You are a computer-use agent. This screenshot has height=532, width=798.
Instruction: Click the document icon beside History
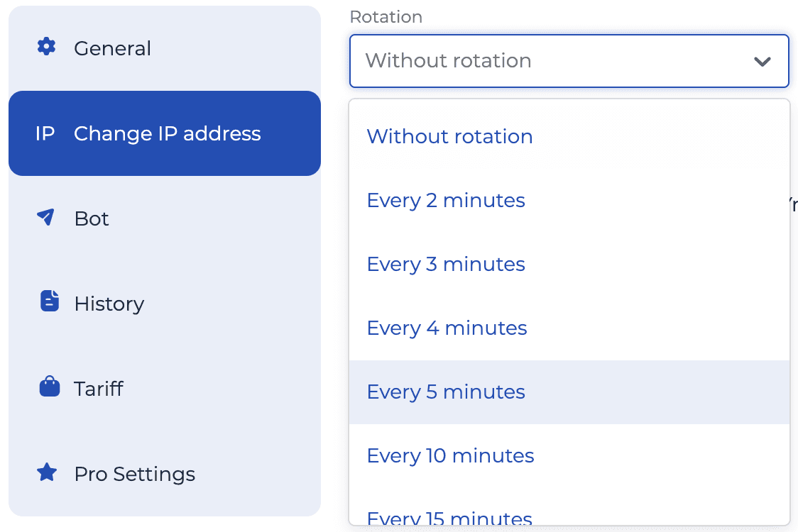click(48, 302)
